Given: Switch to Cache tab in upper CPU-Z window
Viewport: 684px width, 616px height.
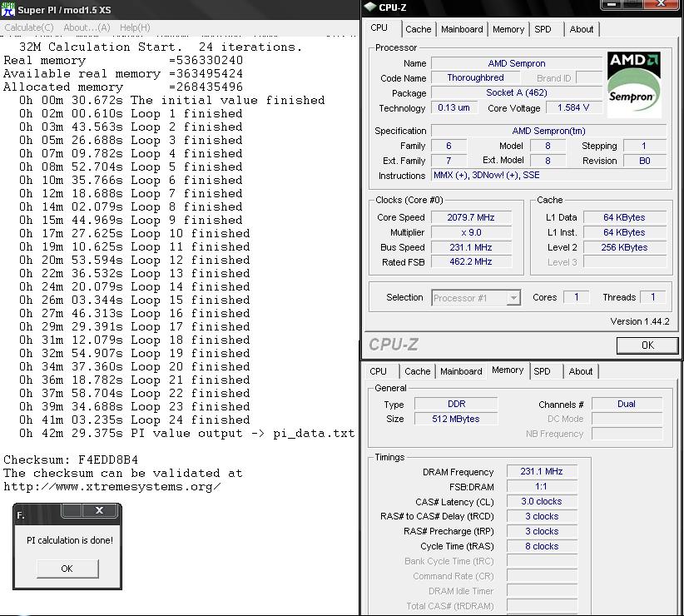Looking at the screenshot, I should [418, 29].
